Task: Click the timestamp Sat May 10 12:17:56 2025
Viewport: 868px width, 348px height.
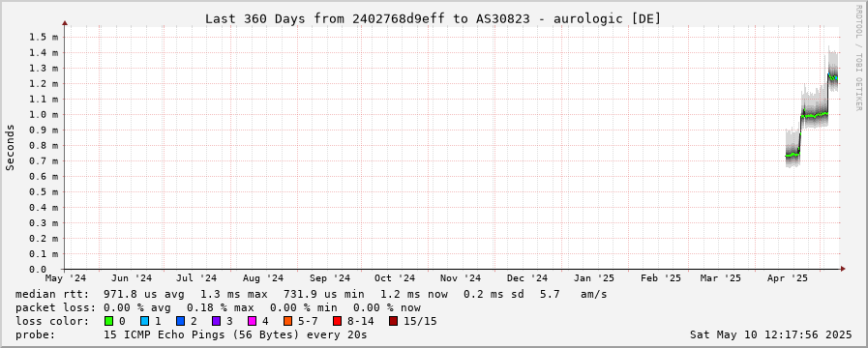Action: point(770,334)
